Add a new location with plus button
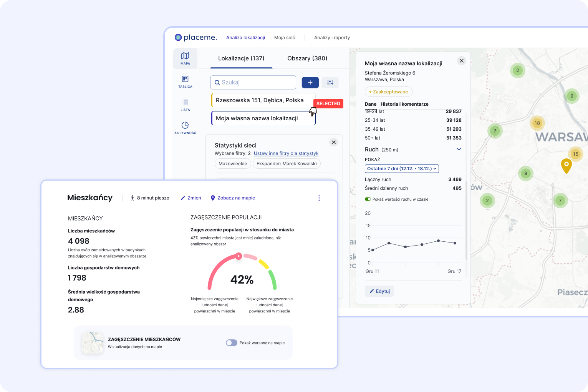Viewport: 588px width, 392px height. [310, 82]
